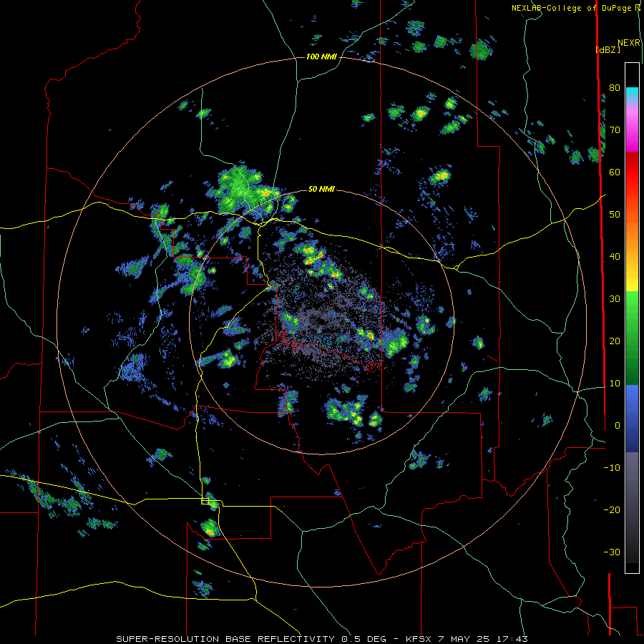Click the 50 dBZ scale label

tap(615, 215)
